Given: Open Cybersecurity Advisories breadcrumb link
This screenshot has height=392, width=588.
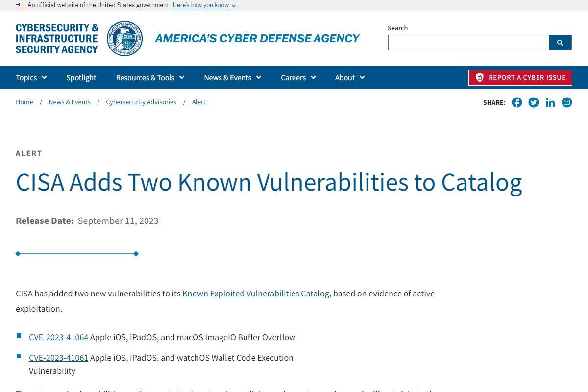Looking at the screenshot, I should 141,102.
